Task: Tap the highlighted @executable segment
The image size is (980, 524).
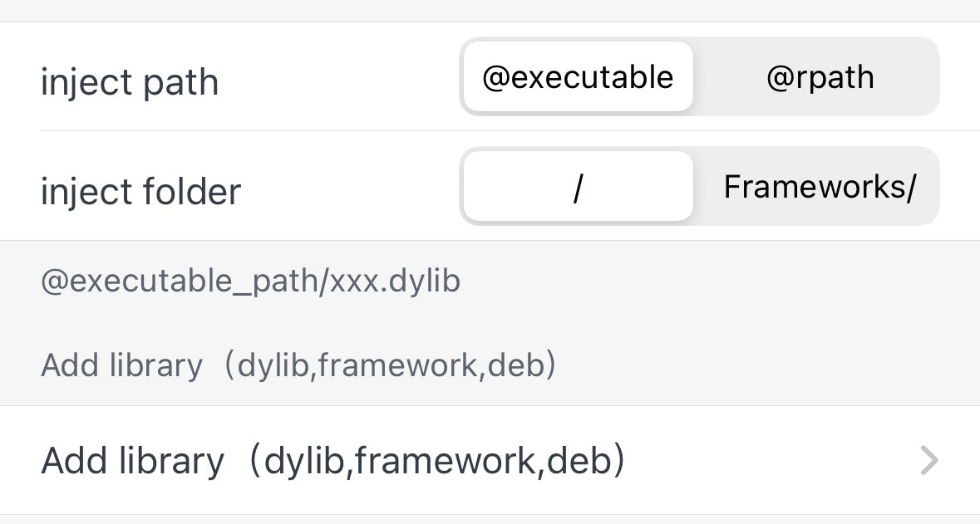Action: 578,77
